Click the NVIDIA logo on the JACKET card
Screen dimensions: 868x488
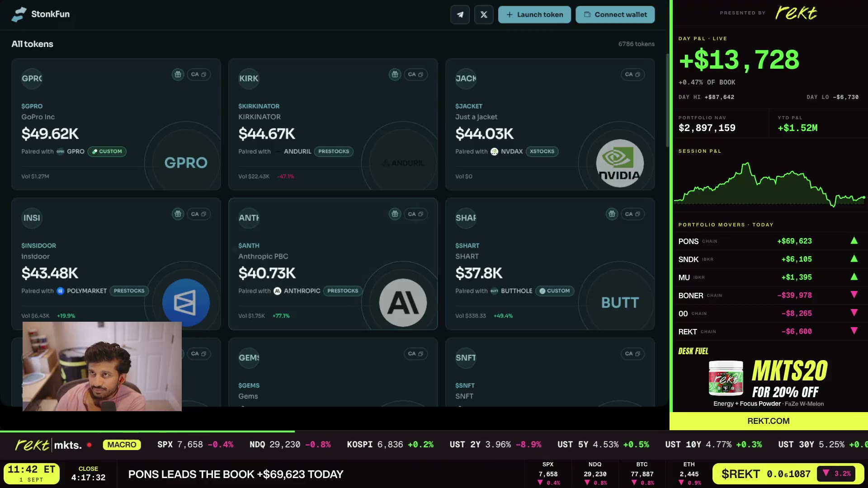point(620,163)
